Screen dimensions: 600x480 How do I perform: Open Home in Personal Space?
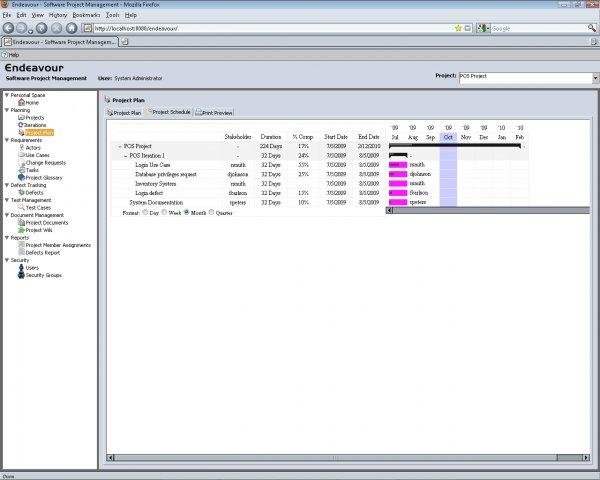(x=32, y=102)
